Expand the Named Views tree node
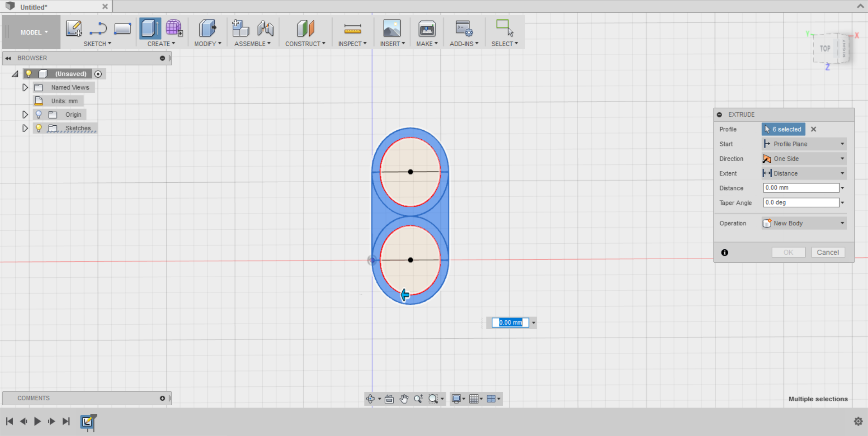This screenshot has width=868, height=436. 25,87
